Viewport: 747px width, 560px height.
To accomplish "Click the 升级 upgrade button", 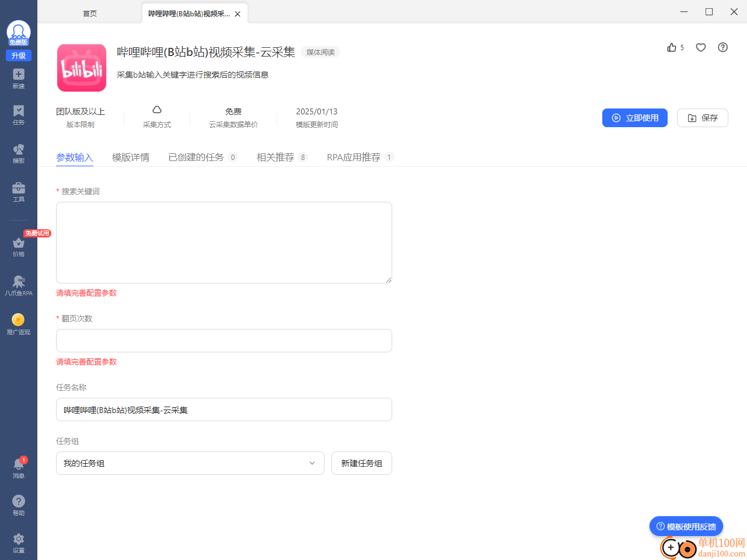I will click(19, 55).
